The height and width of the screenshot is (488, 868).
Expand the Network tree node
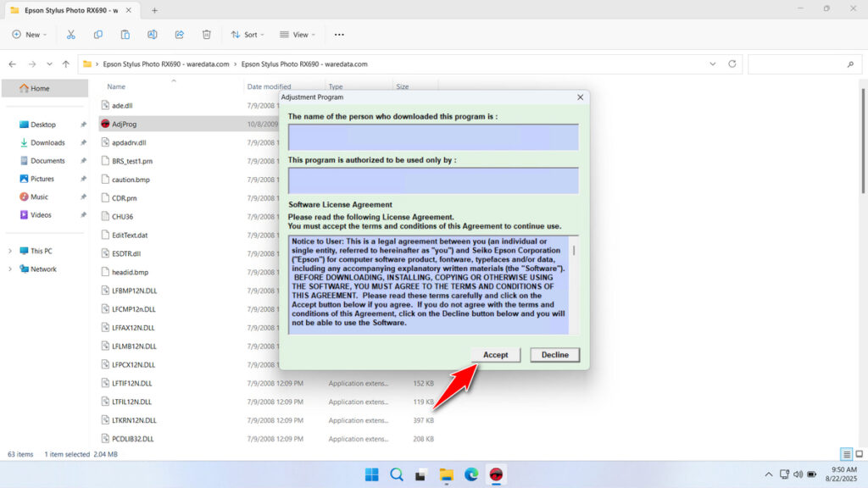click(10, 269)
